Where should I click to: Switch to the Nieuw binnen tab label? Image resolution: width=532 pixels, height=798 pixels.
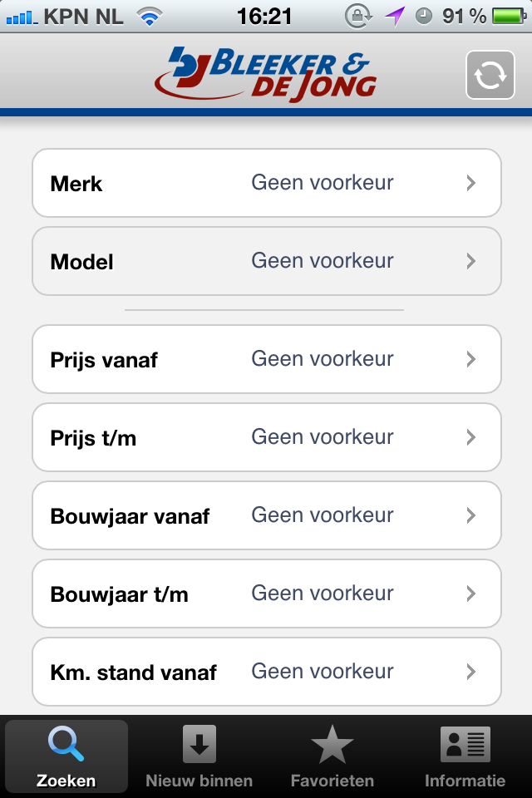click(199, 781)
